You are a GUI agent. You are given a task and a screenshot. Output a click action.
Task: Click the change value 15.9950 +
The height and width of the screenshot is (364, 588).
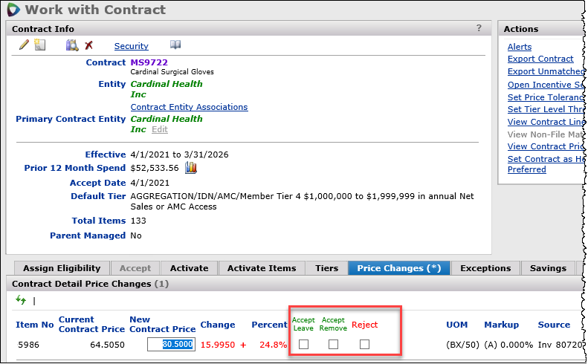pos(224,345)
